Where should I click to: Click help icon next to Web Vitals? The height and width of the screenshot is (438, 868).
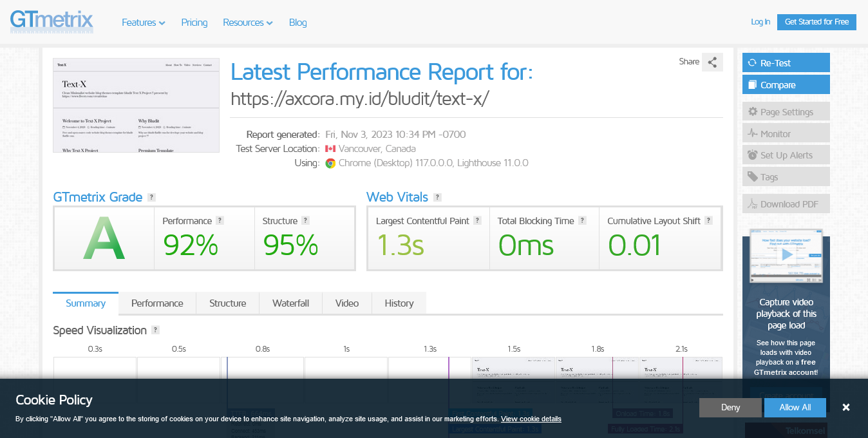[437, 197]
